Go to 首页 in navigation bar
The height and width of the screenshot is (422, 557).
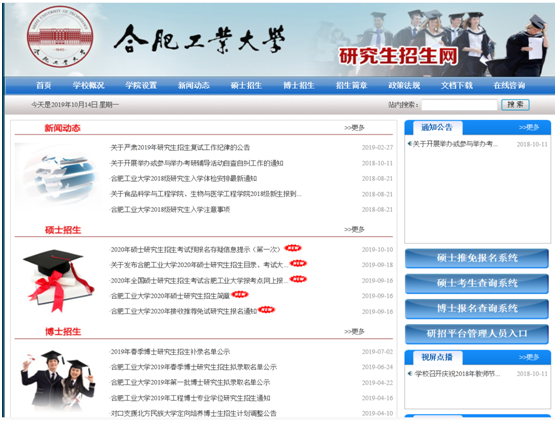coord(44,85)
